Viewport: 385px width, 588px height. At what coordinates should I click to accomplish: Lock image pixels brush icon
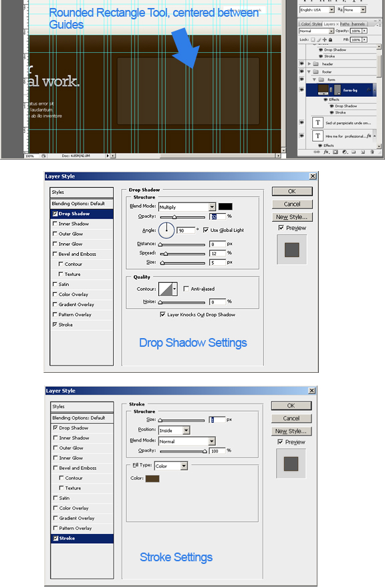click(x=319, y=39)
